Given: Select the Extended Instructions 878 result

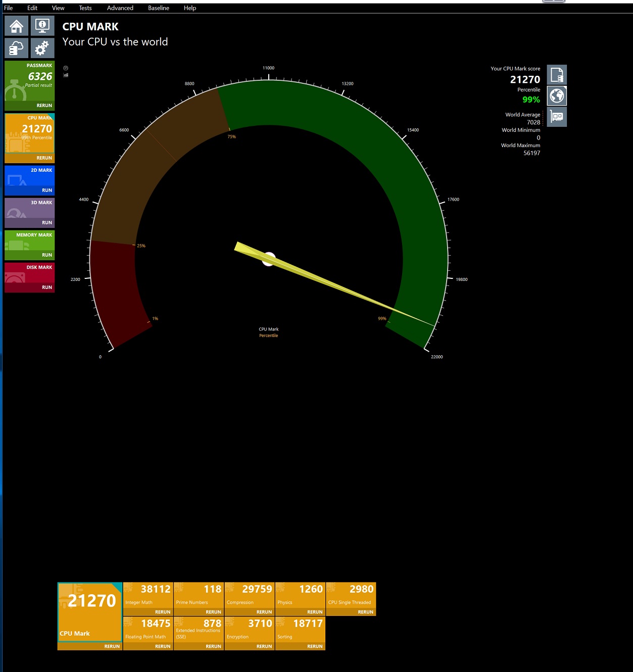Looking at the screenshot, I should click(x=199, y=630).
